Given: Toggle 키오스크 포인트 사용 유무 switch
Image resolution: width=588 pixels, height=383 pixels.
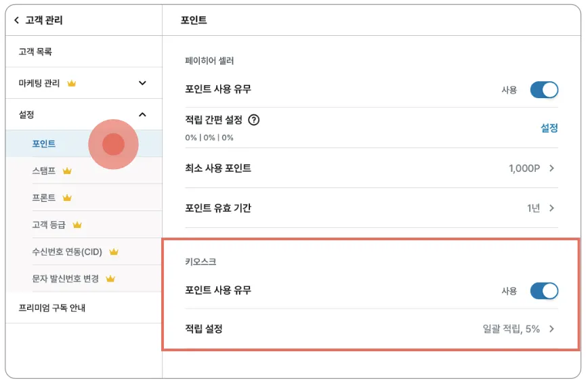Looking at the screenshot, I should click(544, 291).
